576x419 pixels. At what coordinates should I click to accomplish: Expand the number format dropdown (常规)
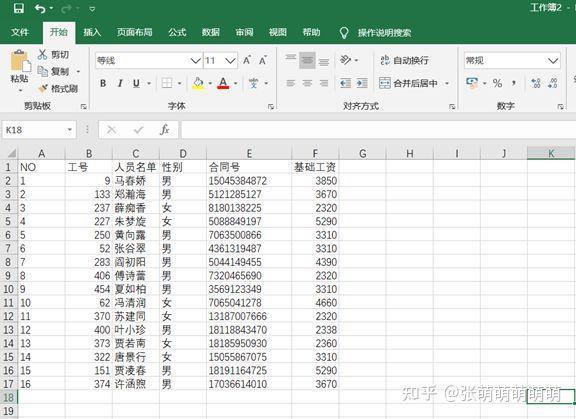click(x=552, y=61)
